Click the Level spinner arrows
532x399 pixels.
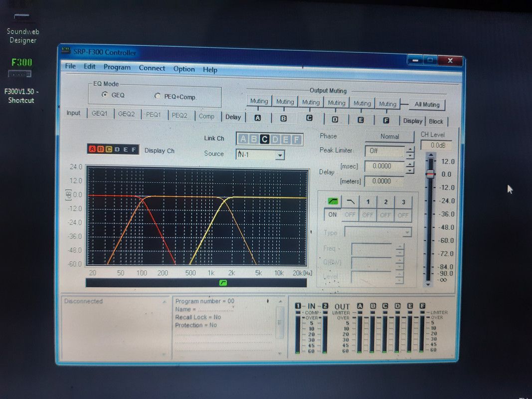400,277
